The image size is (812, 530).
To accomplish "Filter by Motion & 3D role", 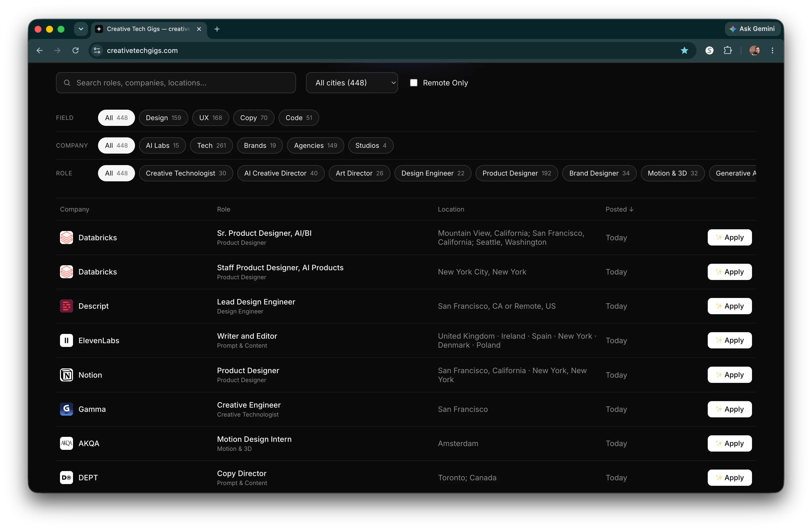I will [x=673, y=173].
